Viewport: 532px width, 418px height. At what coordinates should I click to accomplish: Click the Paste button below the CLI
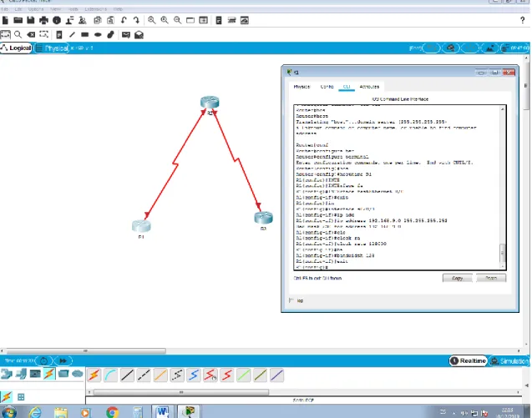coord(491,278)
